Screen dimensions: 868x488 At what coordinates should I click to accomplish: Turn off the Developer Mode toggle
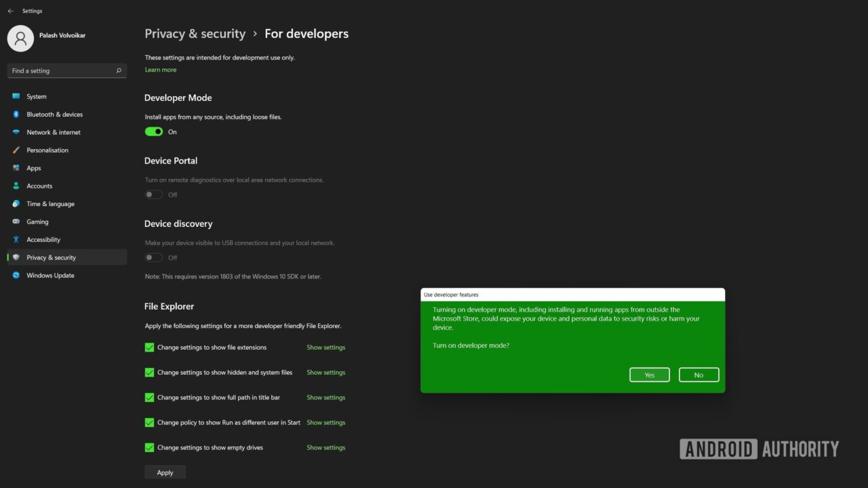[154, 132]
